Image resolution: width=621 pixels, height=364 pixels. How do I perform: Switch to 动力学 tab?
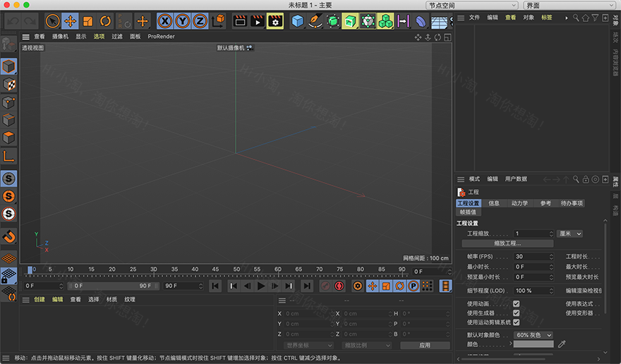click(x=519, y=203)
